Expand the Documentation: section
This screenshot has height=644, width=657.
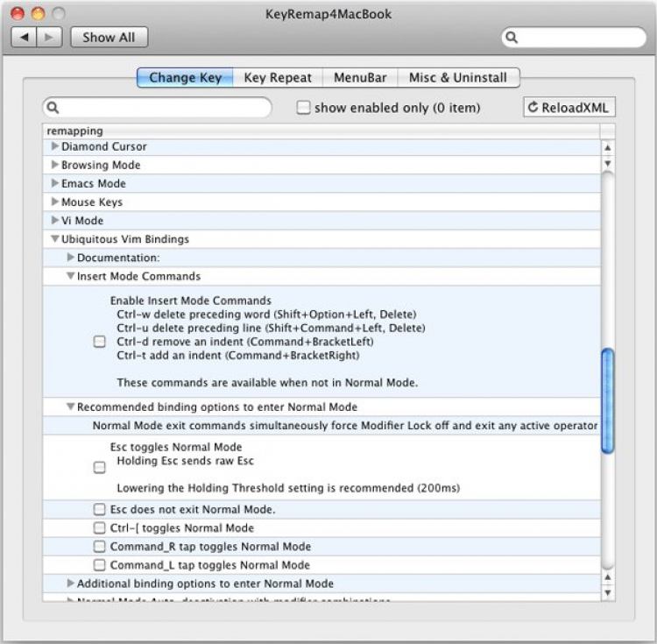pos(70,258)
